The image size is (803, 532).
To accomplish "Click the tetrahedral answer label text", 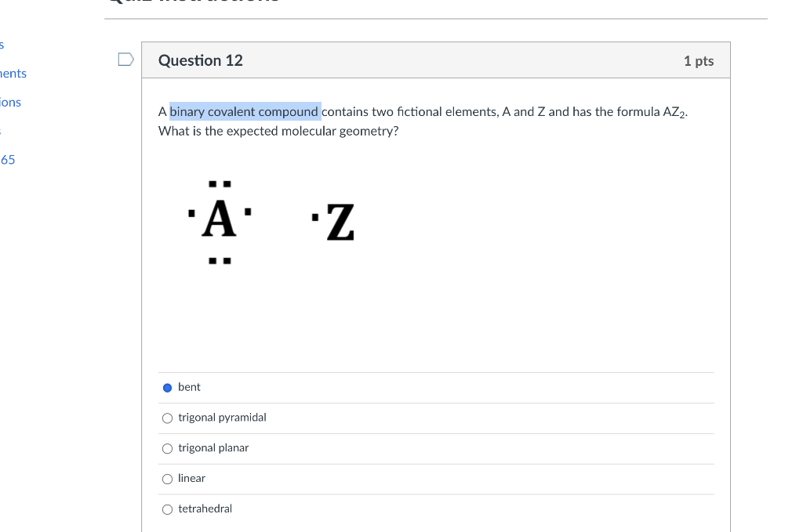I will click(205, 508).
